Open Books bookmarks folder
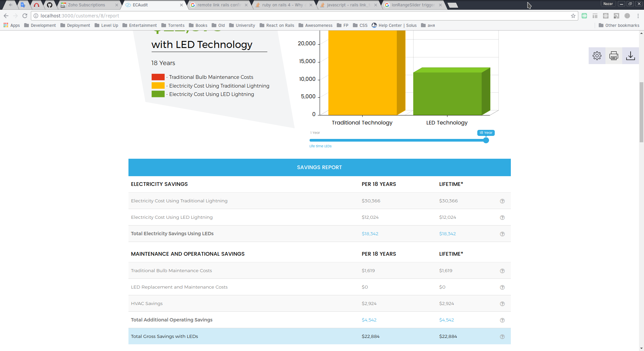 click(198, 26)
